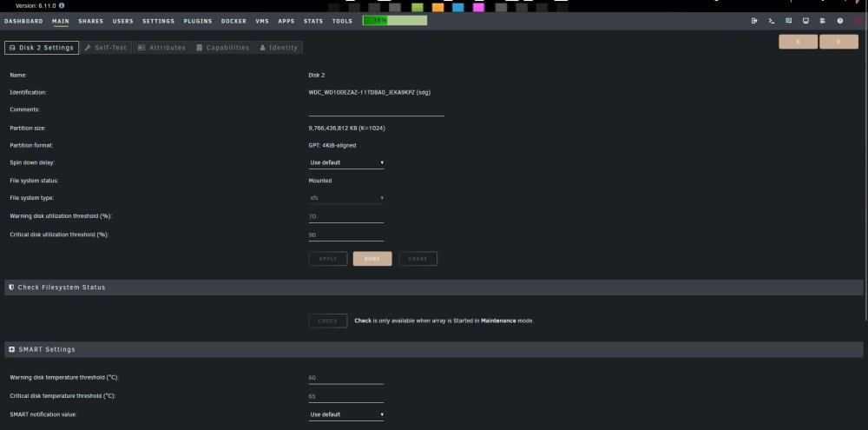
Task: Click the partition size value 9,766,436,812 KB
Action: tap(346, 128)
